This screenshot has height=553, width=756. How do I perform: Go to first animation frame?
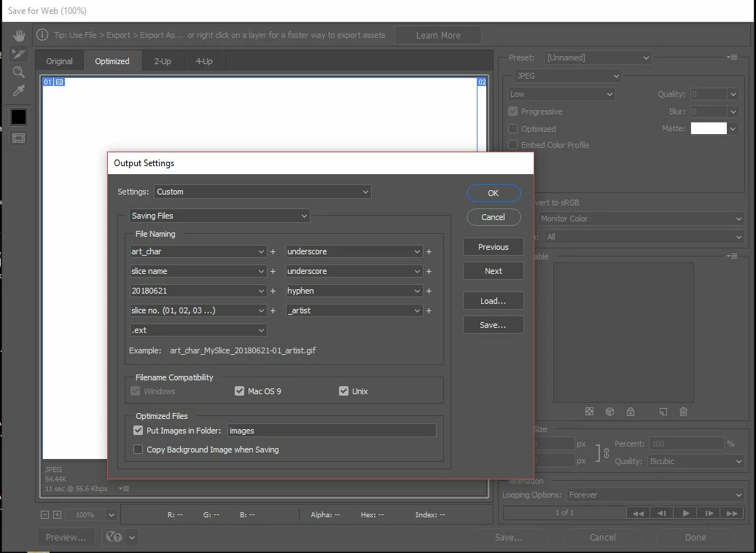pyautogui.click(x=638, y=513)
